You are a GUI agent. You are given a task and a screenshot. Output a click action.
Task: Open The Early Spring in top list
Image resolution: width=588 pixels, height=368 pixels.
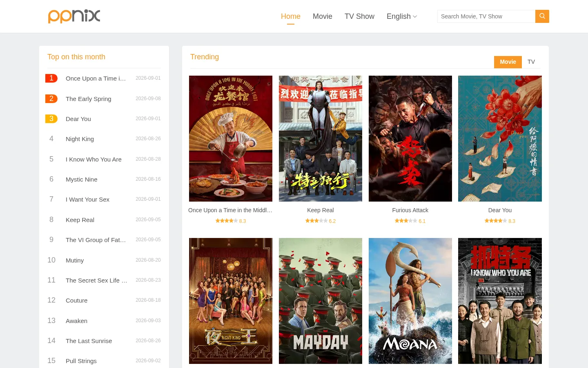tap(89, 99)
